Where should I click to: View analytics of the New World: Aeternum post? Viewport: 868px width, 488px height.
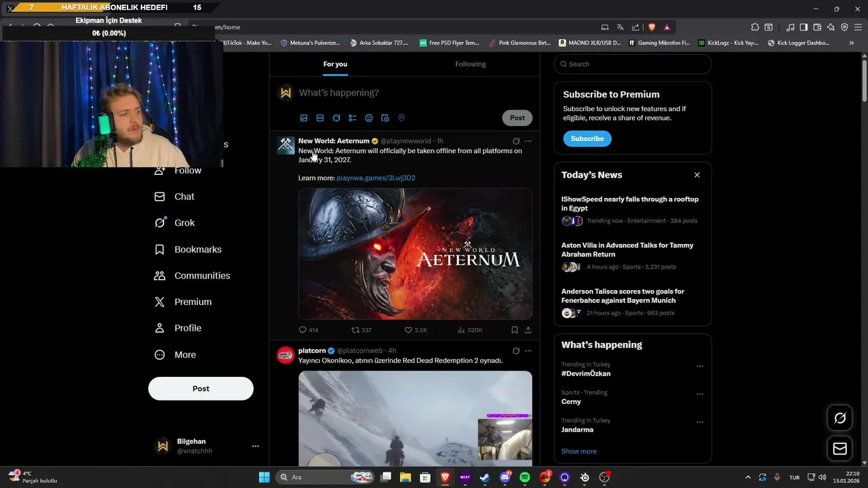(x=470, y=330)
